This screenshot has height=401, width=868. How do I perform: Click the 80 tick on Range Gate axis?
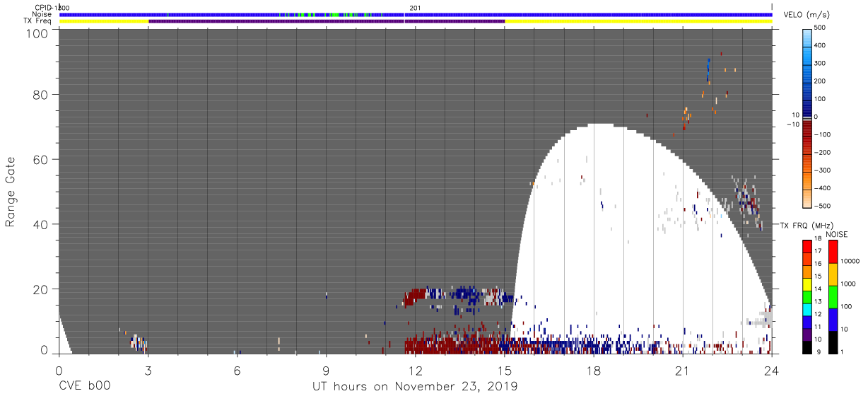tap(42, 94)
